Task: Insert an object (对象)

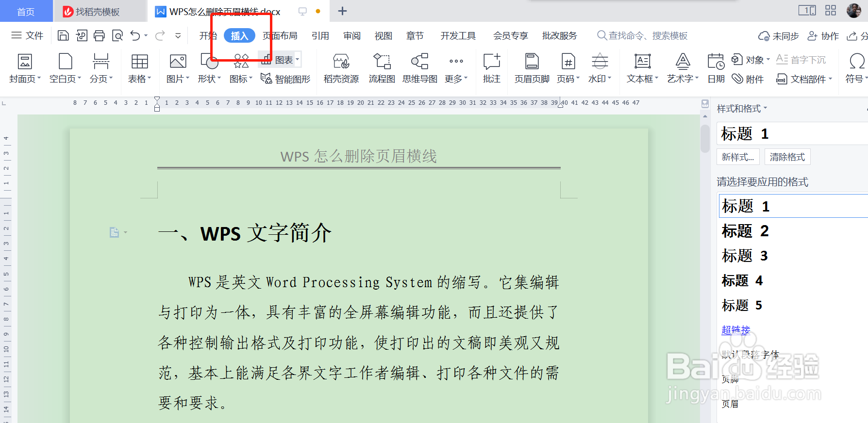Action: pos(751,60)
